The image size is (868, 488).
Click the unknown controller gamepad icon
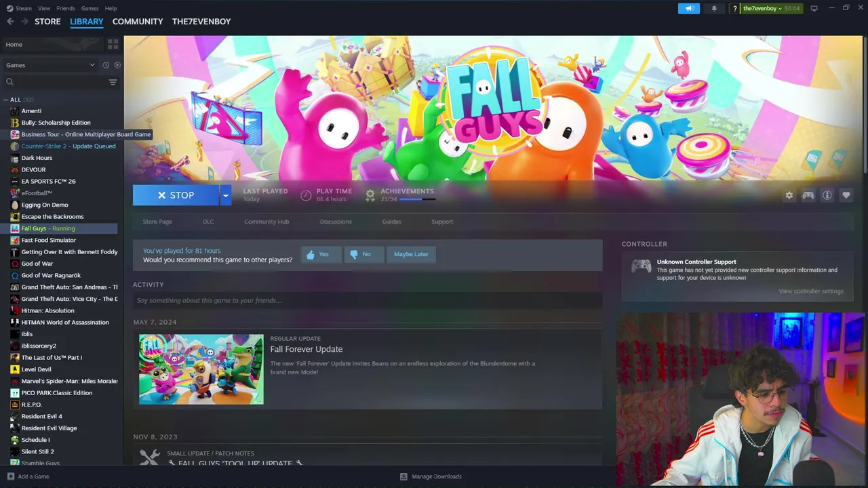642,266
